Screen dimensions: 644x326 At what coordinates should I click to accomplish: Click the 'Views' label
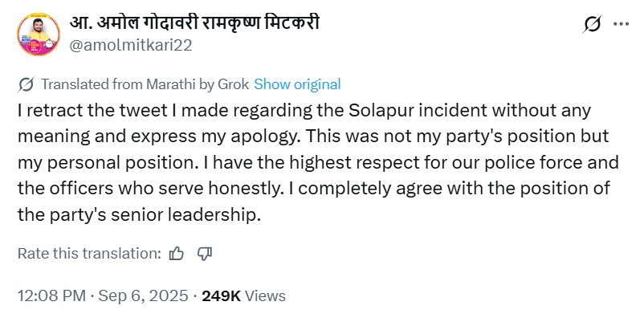(x=265, y=295)
